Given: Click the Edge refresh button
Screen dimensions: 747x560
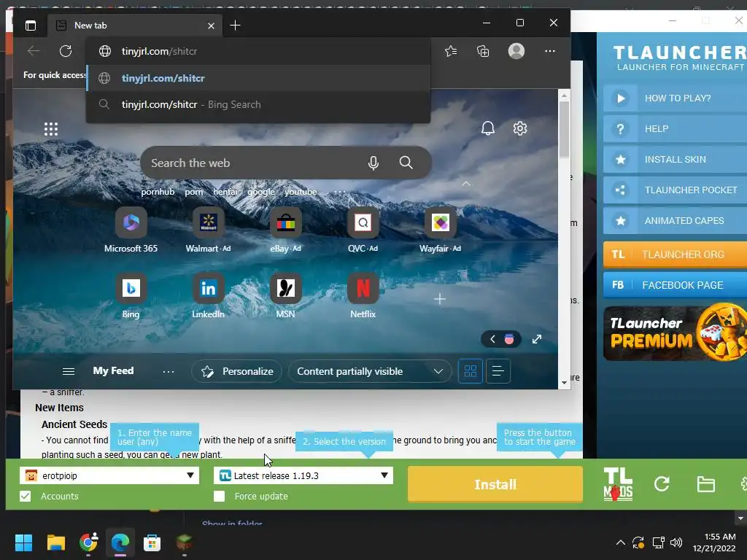Looking at the screenshot, I should click(66, 51).
